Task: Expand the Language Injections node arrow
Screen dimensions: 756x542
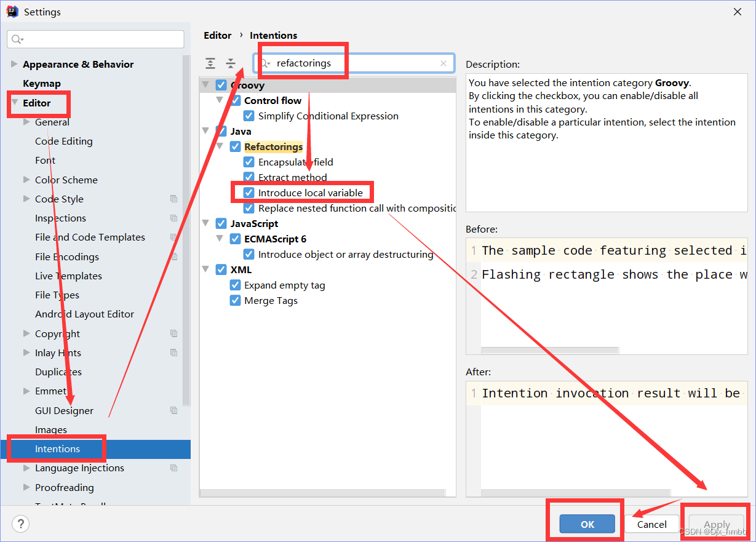Action: point(26,468)
